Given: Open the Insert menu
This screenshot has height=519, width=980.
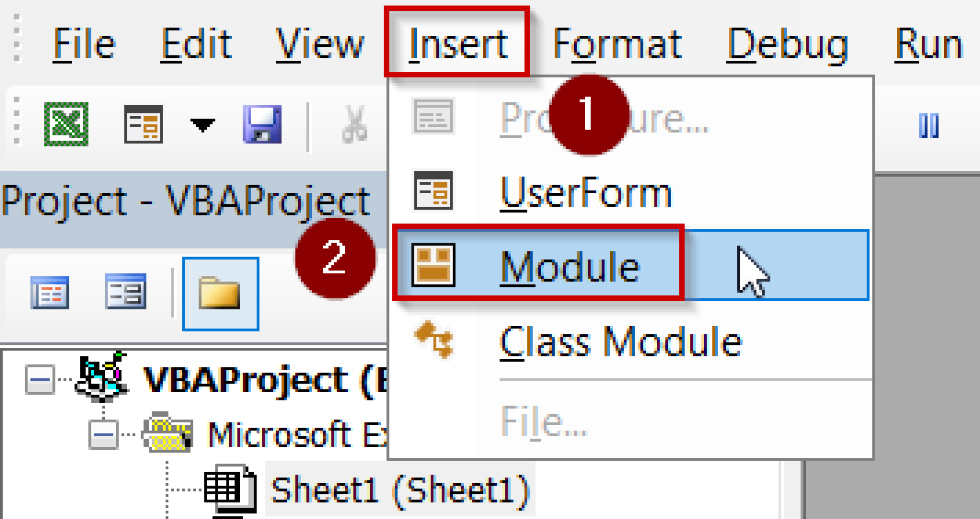Looking at the screenshot, I should [458, 44].
